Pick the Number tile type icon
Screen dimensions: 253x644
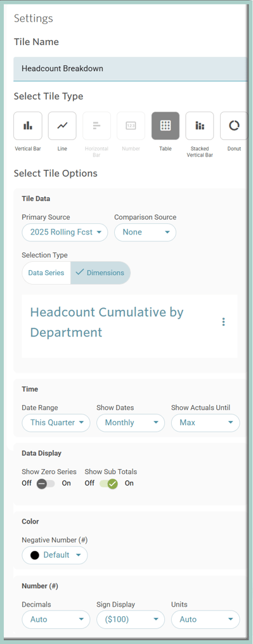click(131, 126)
